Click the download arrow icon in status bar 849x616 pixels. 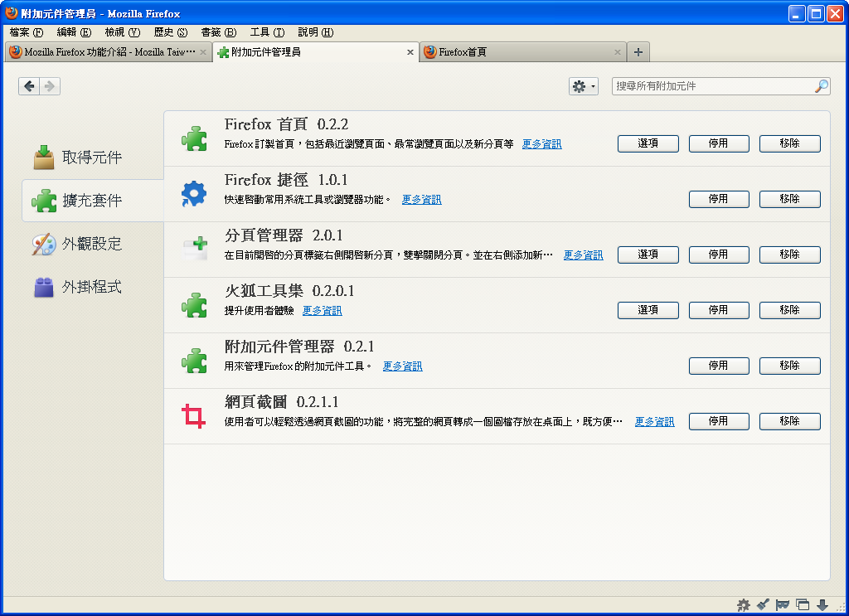822,605
